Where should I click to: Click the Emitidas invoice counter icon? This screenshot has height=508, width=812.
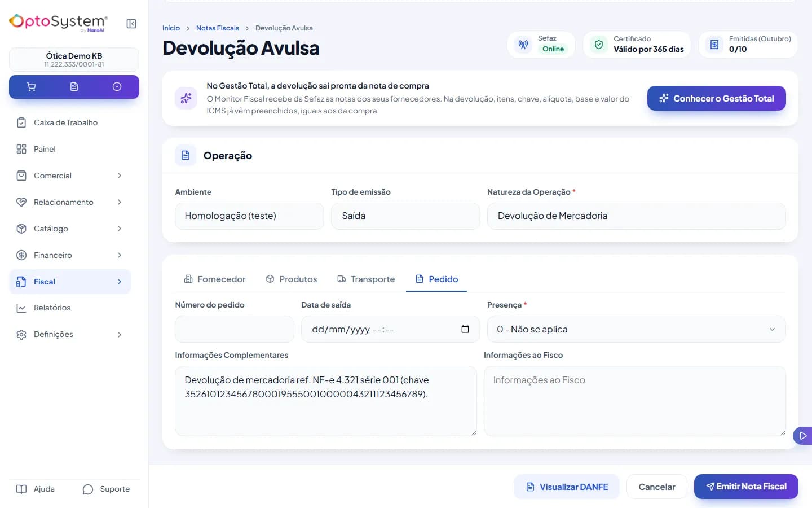(714, 44)
